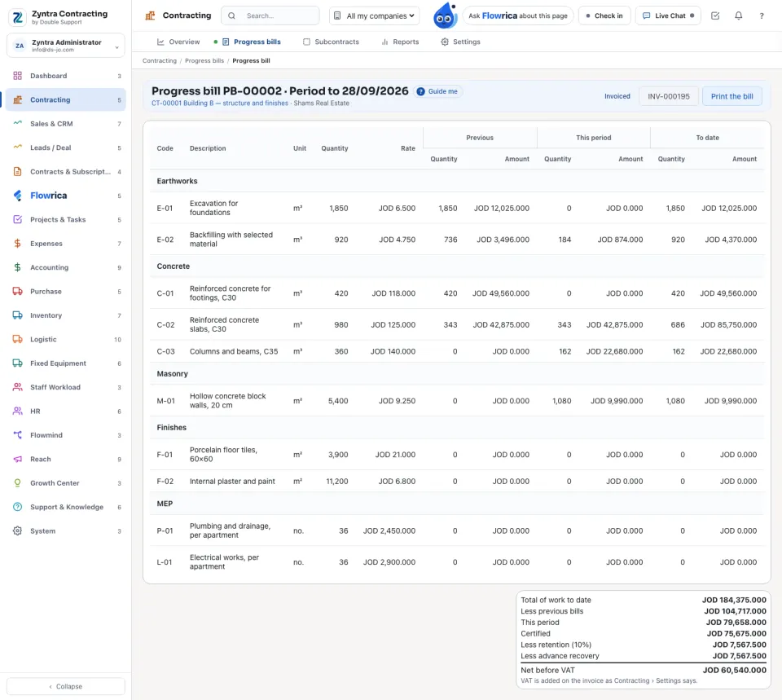
Task: Open Leads / Deal in the sidebar
Action: [66, 147]
